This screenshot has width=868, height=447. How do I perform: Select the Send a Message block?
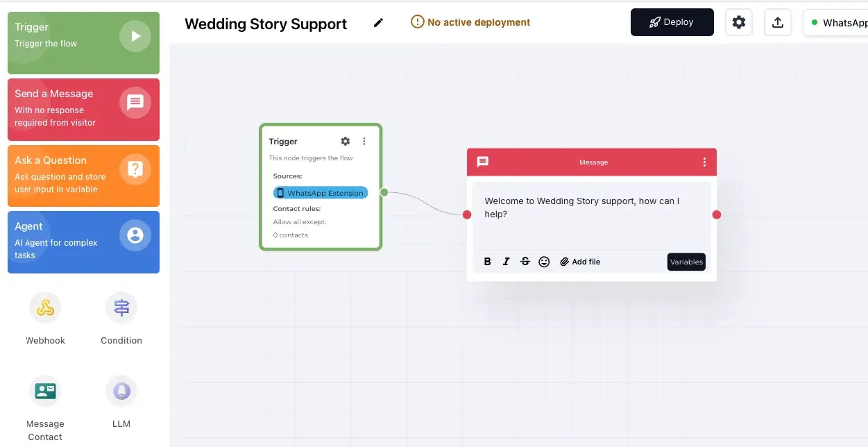click(83, 110)
